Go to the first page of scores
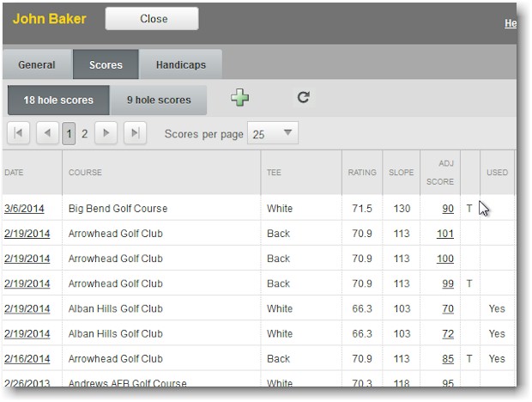This screenshot has height=402, width=532. pyautogui.click(x=19, y=133)
